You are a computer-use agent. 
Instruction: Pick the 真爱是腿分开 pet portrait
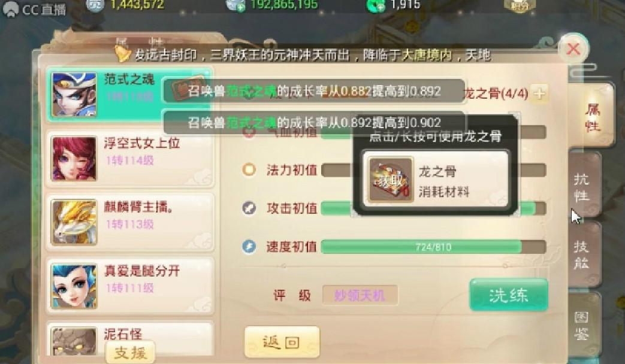coord(74,286)
